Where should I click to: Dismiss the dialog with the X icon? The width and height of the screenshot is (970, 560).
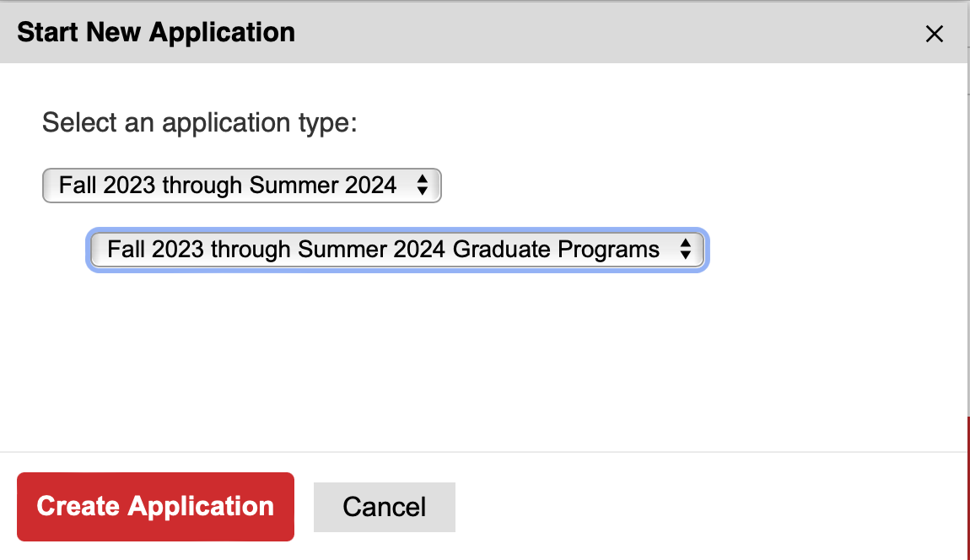click(x=934, y=34)
